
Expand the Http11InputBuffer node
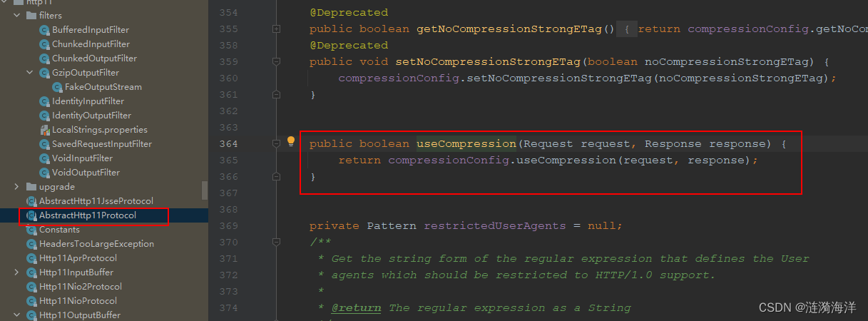(x=17, y=272)
